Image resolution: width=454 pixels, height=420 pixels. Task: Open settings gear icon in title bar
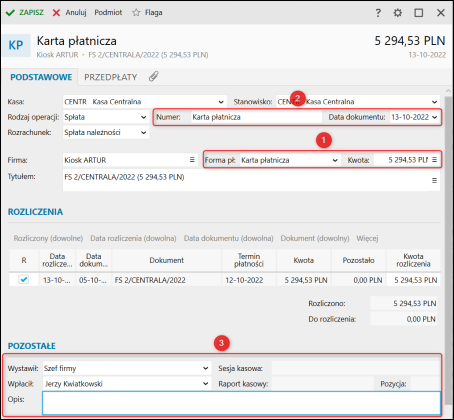(397, 13)
